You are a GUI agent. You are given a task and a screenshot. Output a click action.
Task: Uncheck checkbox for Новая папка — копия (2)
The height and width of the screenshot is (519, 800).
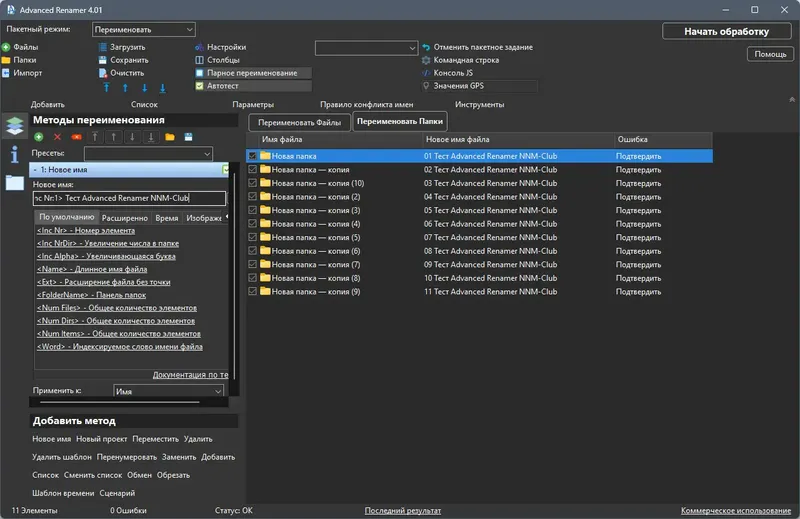pyautogui.click(x=253, y=196)
